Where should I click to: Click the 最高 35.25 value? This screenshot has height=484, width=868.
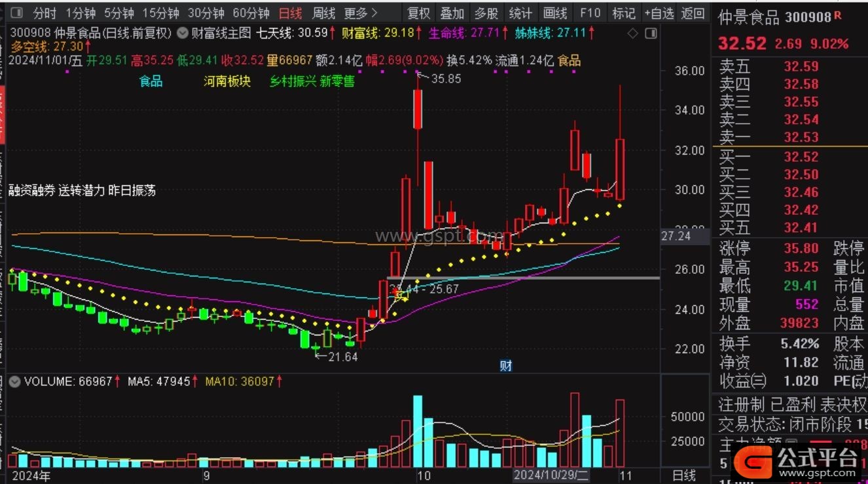[801, 267]
